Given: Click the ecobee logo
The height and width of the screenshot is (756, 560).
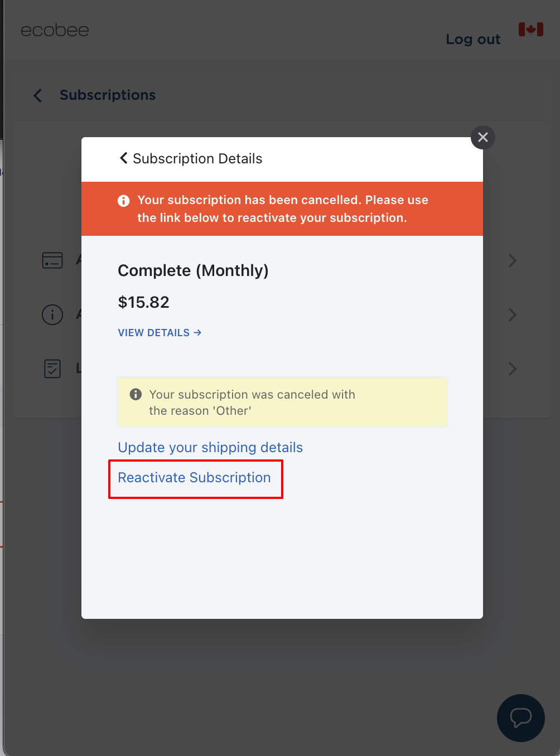Looking at the screenshot, I should (x=54, y=30).
